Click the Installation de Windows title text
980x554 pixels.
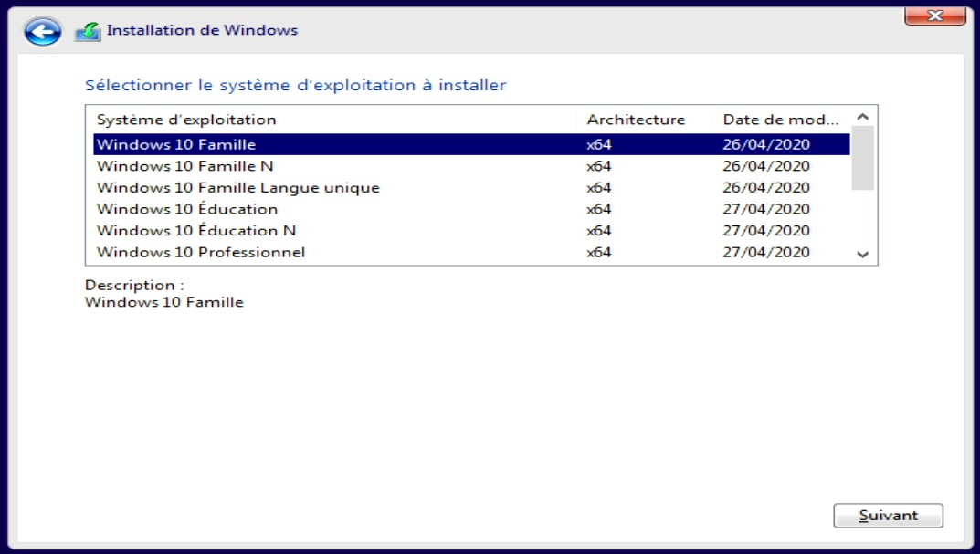202,30
